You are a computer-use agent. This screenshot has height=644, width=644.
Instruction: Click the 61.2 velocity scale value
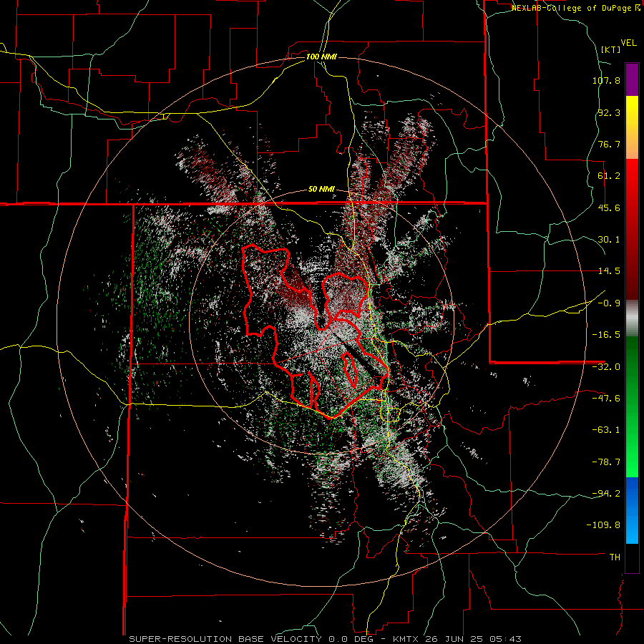coord(609,176)
